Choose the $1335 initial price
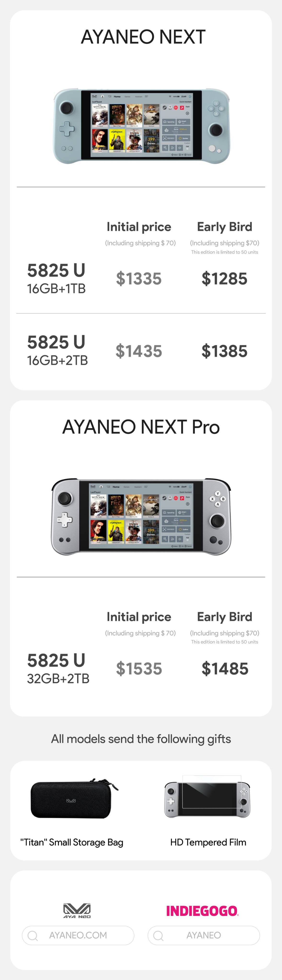Screen dimensions: 282x980 pyautogui.click(x=139, y=278)
